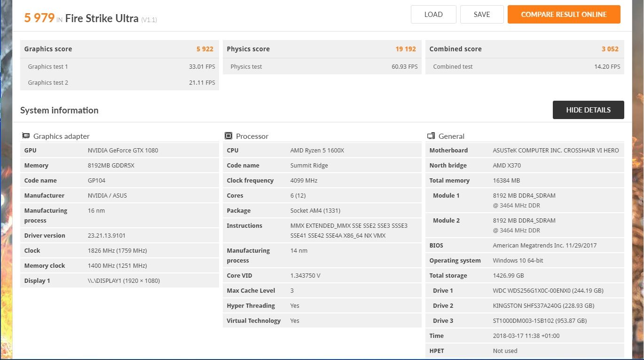Click the LOAD button

(x=433, y=15)
